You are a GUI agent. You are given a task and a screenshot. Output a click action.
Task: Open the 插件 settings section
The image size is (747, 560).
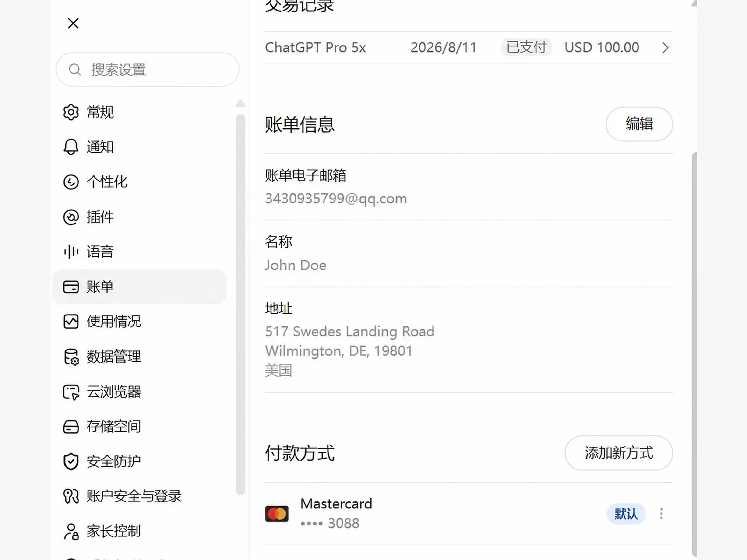point(139,217)
